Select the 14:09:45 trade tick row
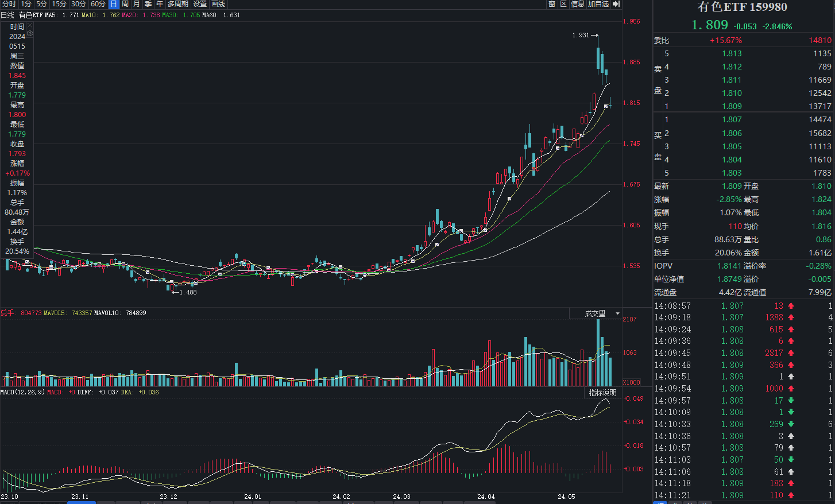 tap(744, 353)
